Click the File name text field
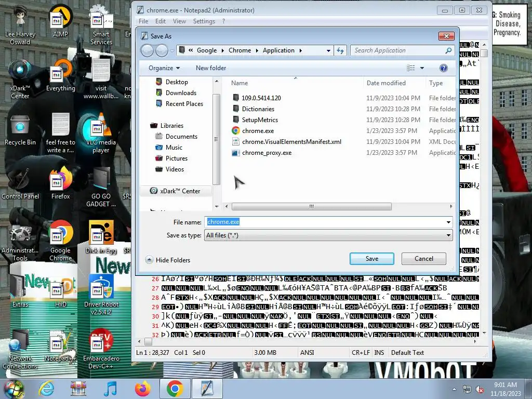 click(x=325, y=222)
